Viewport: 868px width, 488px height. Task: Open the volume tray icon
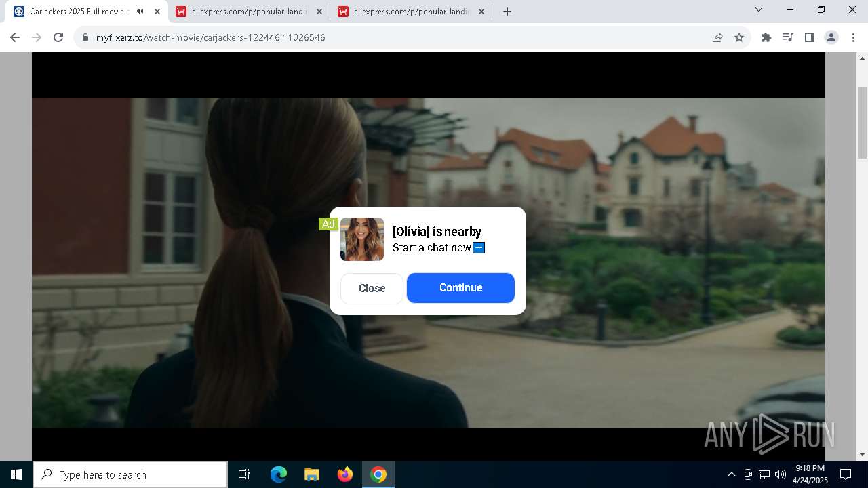[x=781, y=474]
